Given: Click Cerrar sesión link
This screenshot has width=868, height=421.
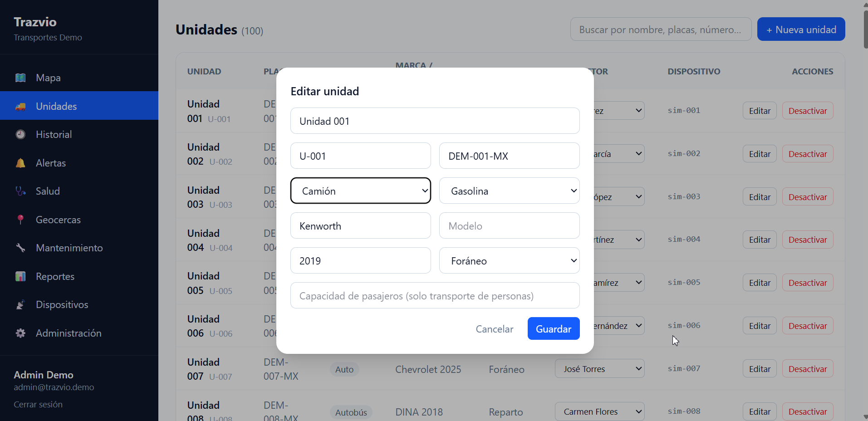Looking at the screenshot, I should (38, 404).
